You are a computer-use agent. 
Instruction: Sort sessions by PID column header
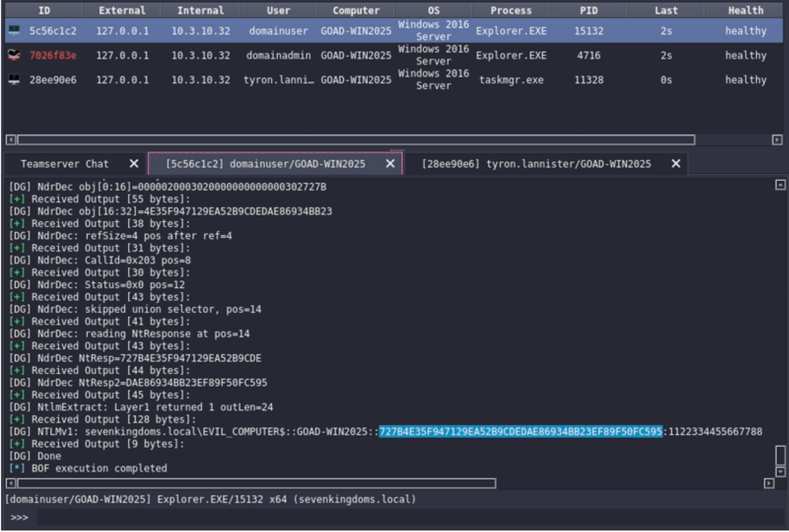[x=588, y=10]
